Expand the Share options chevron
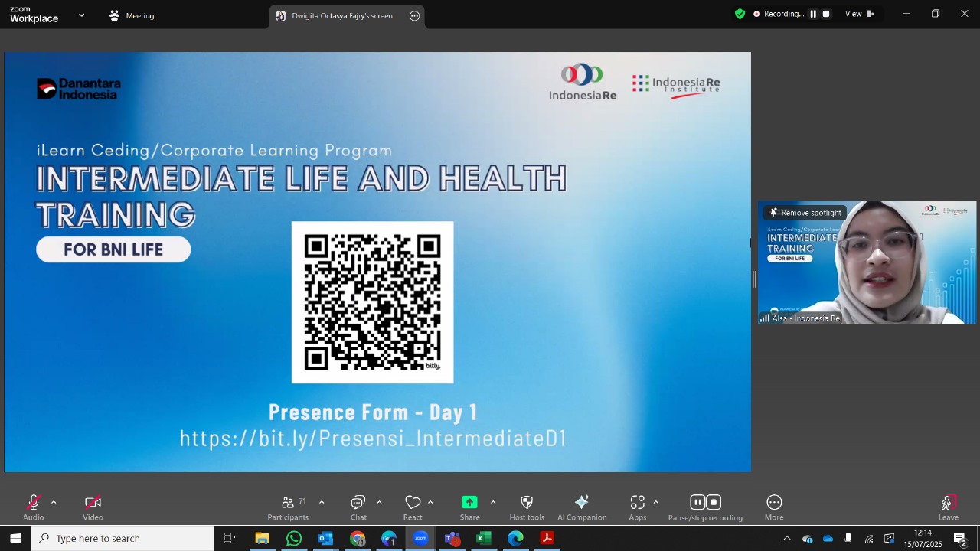 coord(492,503)
